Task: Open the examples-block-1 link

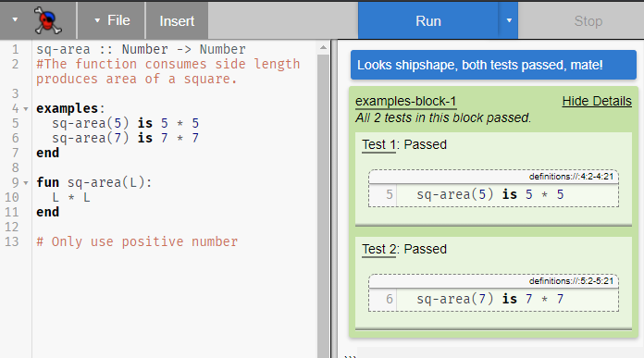Action: pyautogui.click(x=406, y=101)
